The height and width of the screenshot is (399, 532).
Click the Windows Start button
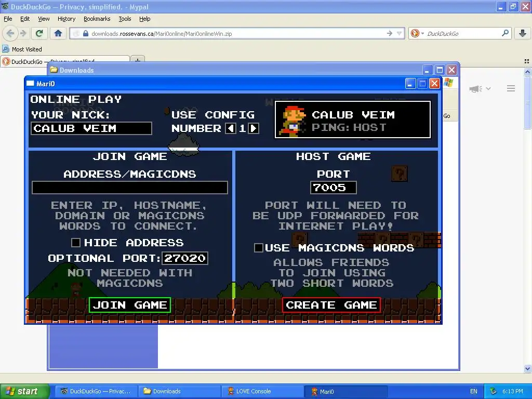pos(24,391)
